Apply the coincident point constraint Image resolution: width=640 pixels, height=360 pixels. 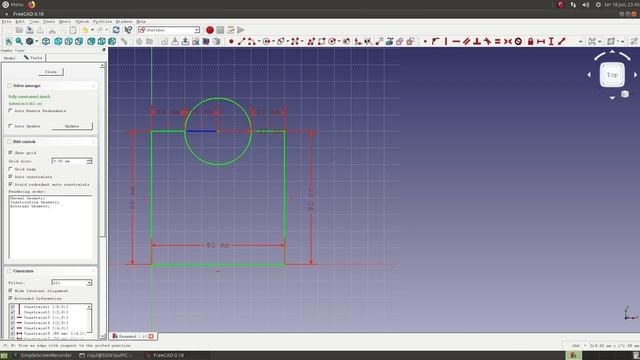(x=425, y=41)
